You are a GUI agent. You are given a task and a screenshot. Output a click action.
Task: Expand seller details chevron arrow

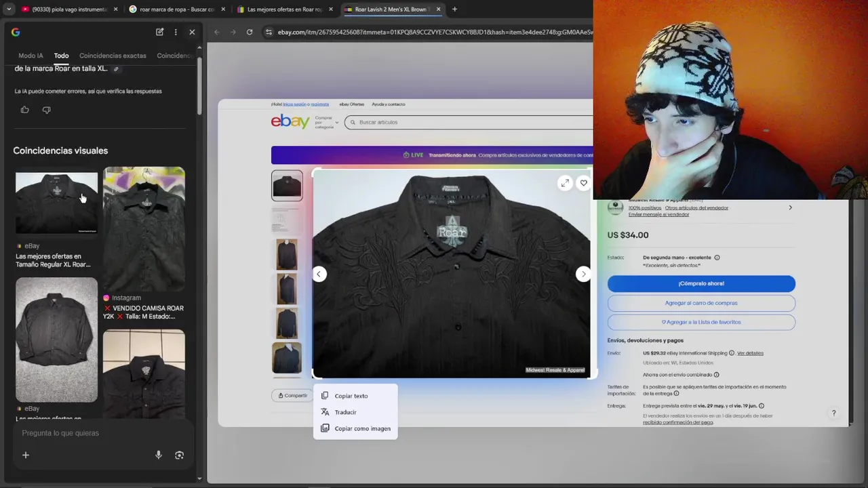click(x=790, y=207)
